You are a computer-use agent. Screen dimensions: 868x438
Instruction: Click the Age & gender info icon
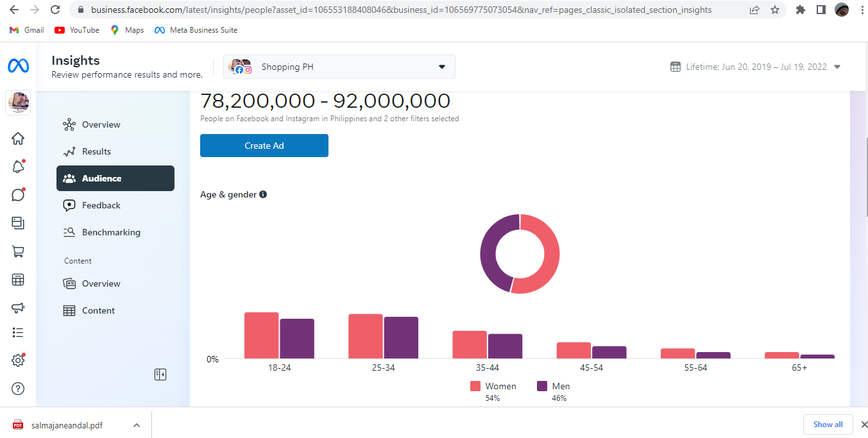pyautogui.click(x=263, y=194)
